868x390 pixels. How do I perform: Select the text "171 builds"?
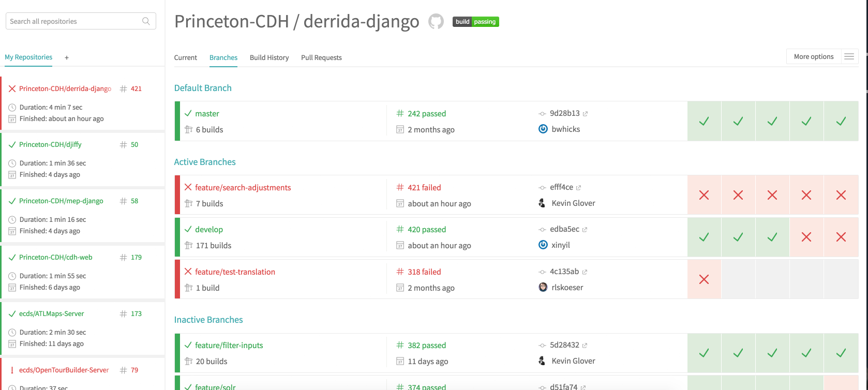coord(214,245)
